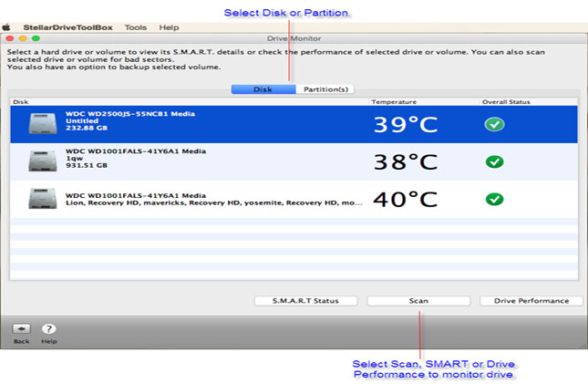Maximize the window with green button

36,38
